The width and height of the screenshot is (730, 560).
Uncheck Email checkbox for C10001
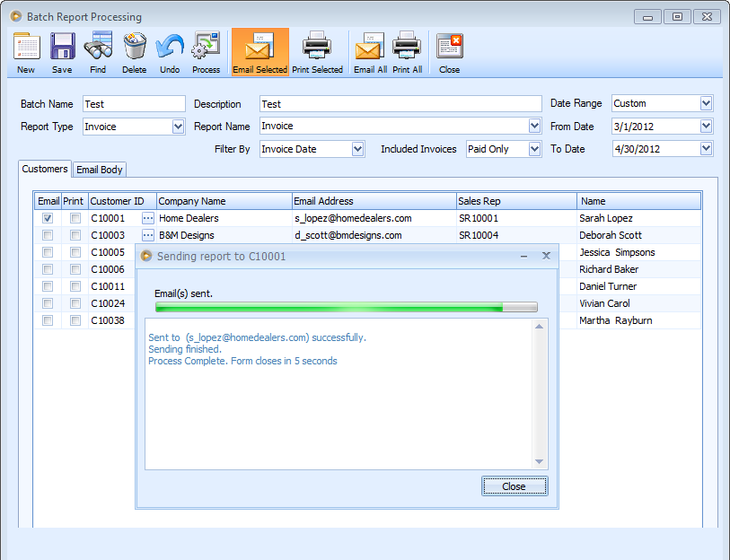click(48, 218)
